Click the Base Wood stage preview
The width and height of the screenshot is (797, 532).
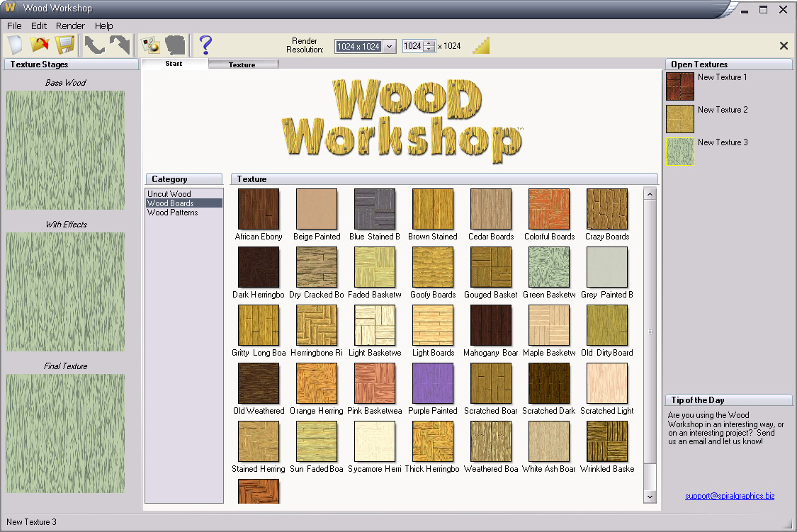(65, 150)
